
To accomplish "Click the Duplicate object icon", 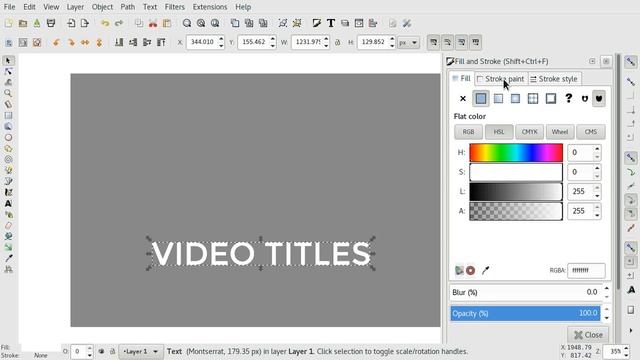I will point(235,23).
